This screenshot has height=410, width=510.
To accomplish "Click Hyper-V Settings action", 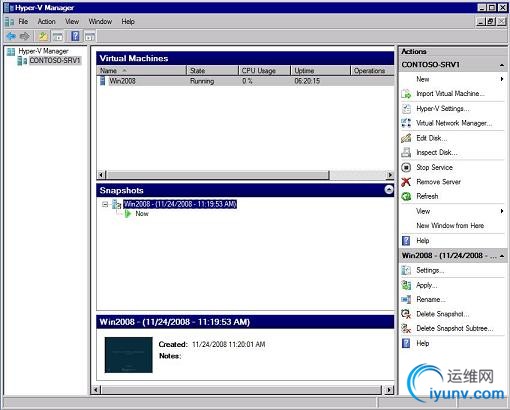I will pos(443,109).
